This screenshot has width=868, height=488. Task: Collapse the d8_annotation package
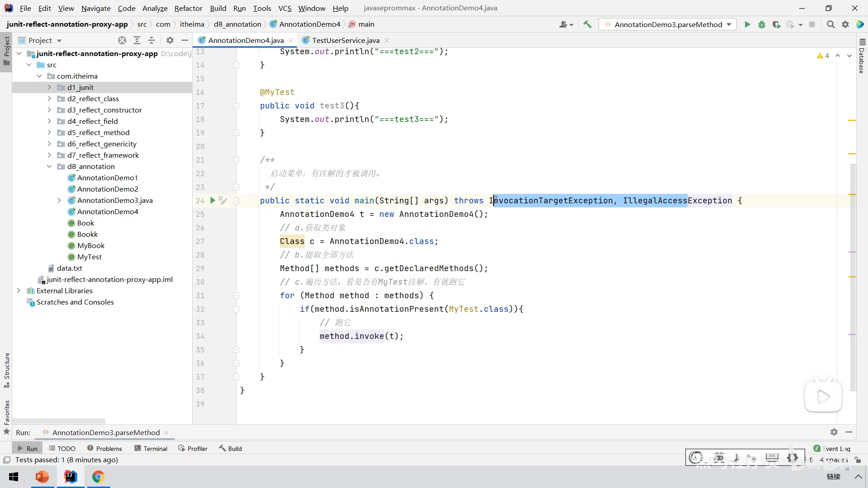pyautogui.click(x=49, y=166)
